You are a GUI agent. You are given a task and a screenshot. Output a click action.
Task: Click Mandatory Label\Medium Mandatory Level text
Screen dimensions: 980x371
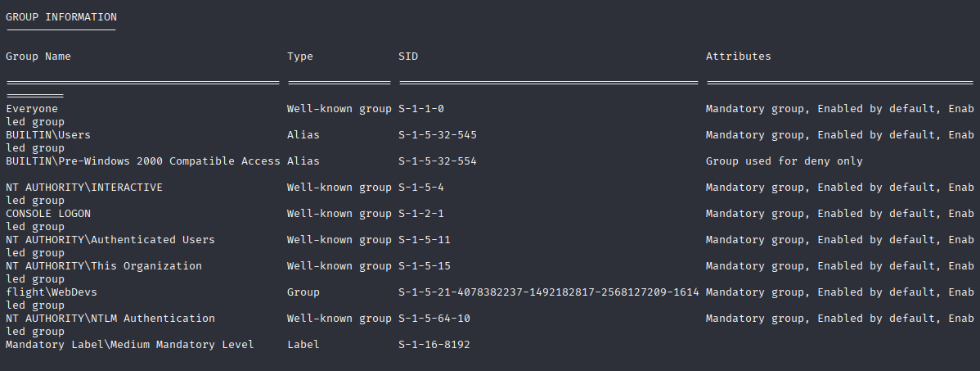130,346
